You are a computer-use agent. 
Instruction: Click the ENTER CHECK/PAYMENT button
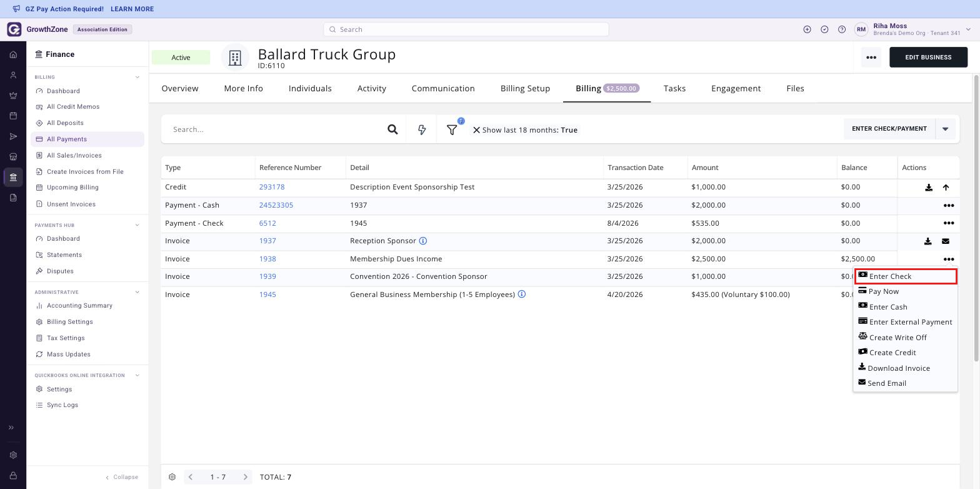[889, 129]
